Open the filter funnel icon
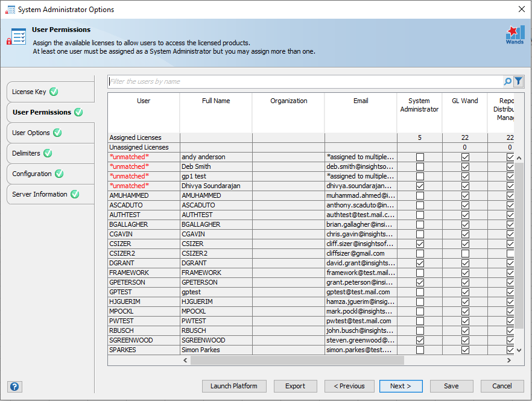532x401 pixels. [519, 81]
